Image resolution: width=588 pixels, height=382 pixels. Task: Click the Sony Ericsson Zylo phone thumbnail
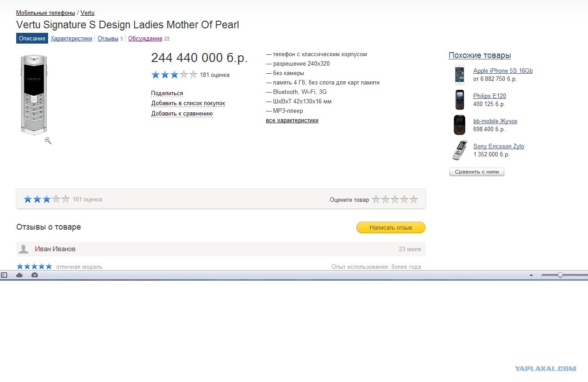[459, 150]
